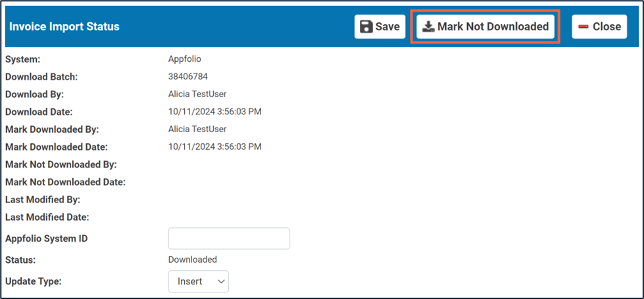Click the Mark Not Downloaded By: label
The height and width of the screenshot is (299, 644).
point(61,165)
